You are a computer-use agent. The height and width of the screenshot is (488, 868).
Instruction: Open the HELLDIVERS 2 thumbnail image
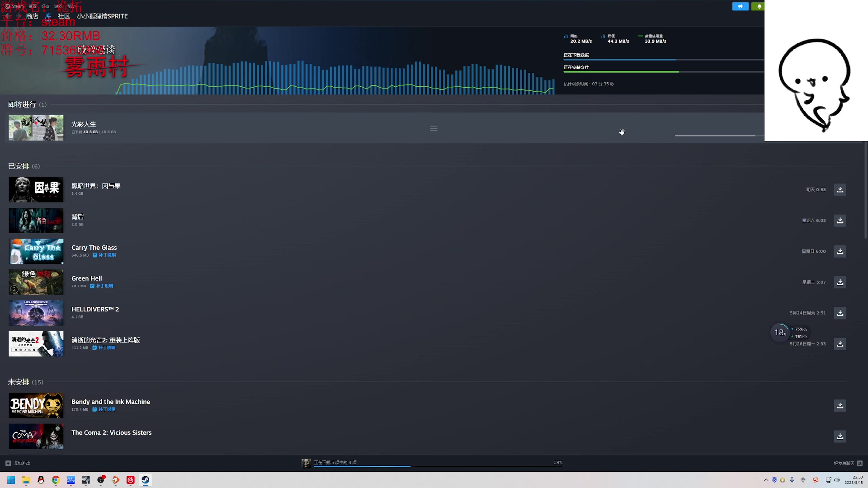click(36, 313)
